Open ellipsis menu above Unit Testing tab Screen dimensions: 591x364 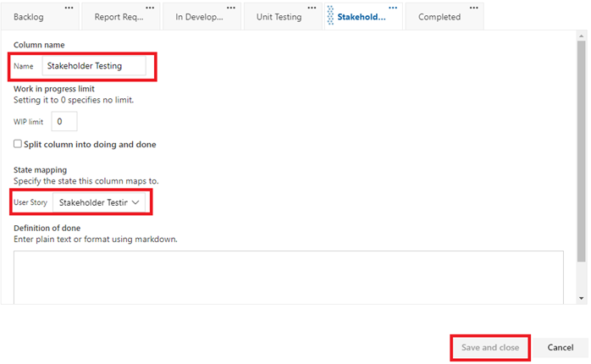pos(312,7)
